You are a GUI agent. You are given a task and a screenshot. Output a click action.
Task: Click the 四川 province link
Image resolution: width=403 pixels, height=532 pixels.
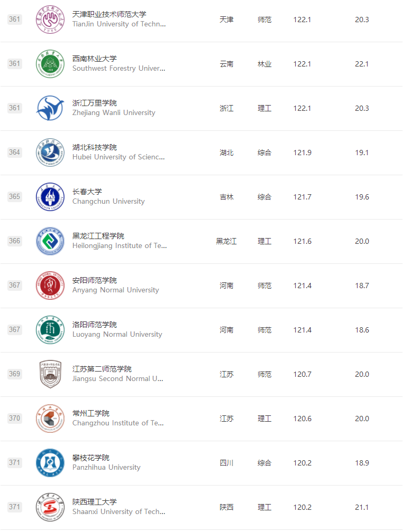click(227, 463)
